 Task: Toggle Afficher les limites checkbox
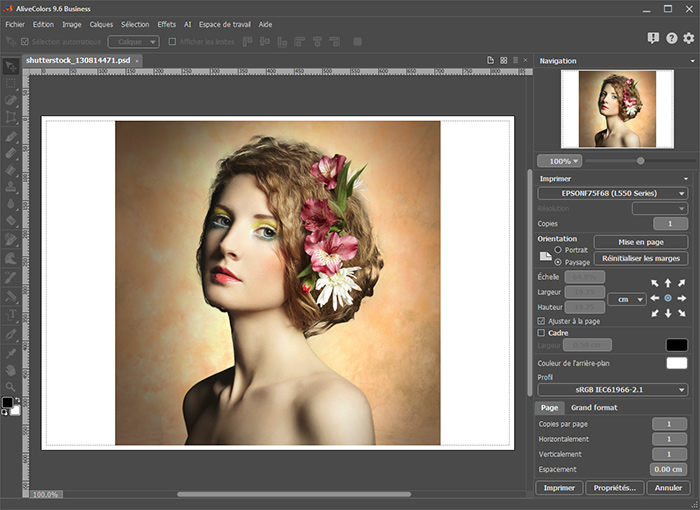[172, 42]
